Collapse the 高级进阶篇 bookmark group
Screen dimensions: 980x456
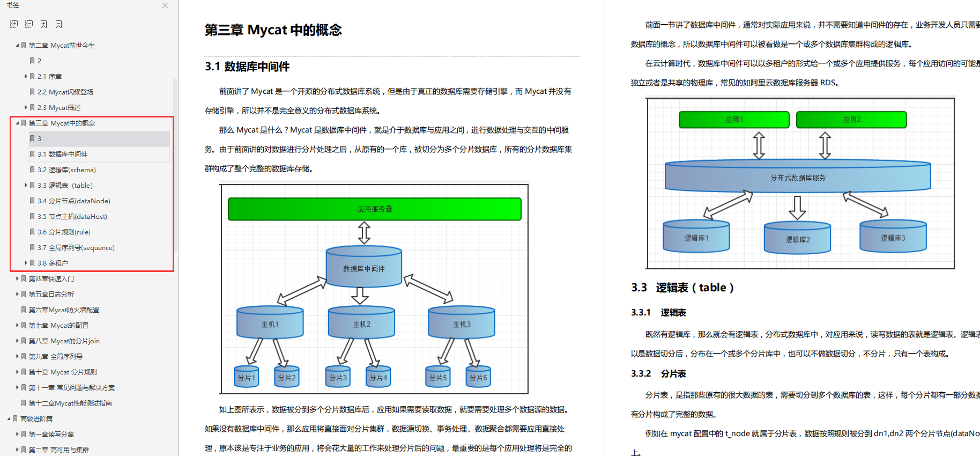(9, 419)
